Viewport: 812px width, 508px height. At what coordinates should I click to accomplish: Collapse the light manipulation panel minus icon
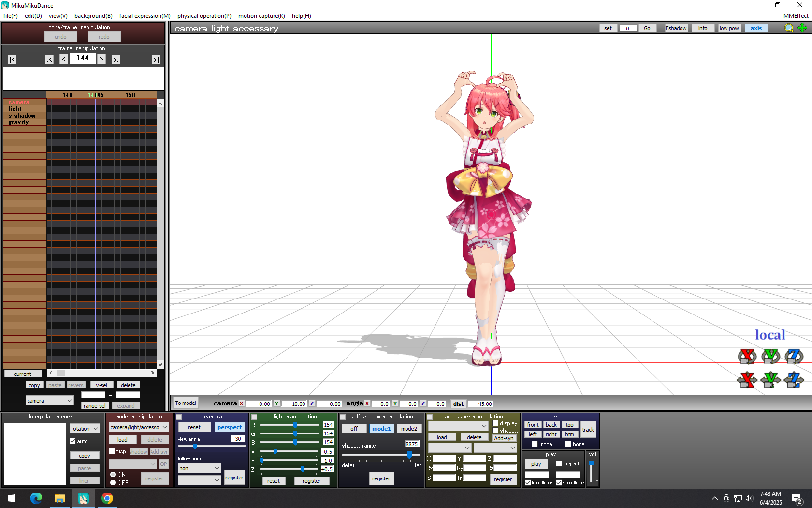pyautogui.click(x=254, y=417)
